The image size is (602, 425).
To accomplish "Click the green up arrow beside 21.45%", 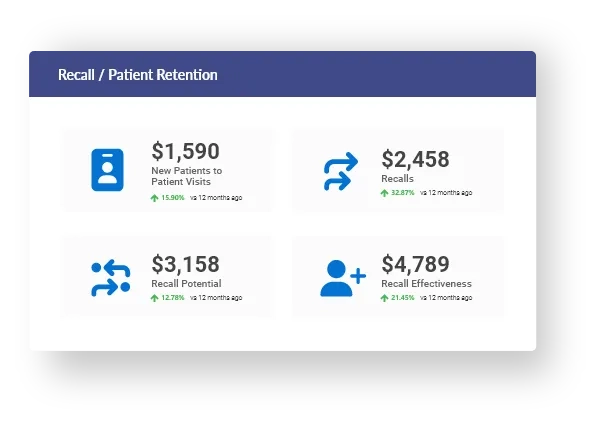I will (384, 298).
